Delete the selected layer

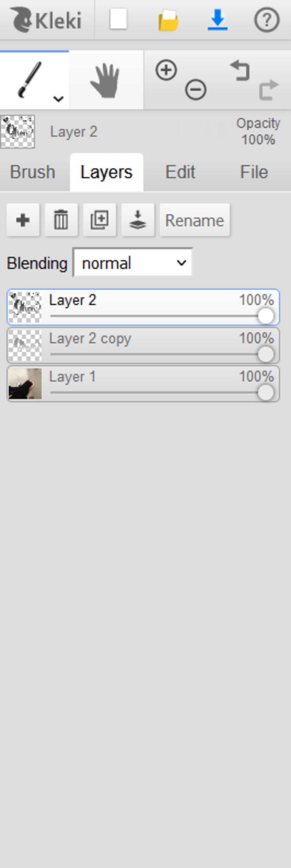[61, 220]
